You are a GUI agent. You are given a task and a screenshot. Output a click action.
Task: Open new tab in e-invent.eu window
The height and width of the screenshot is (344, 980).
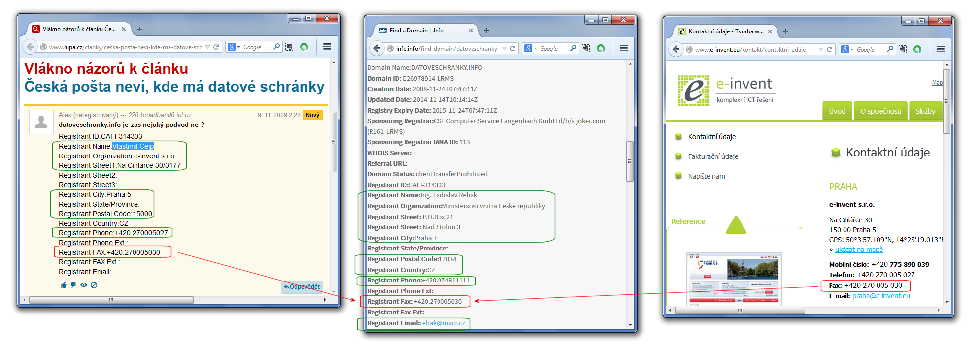tap(786, 31)
